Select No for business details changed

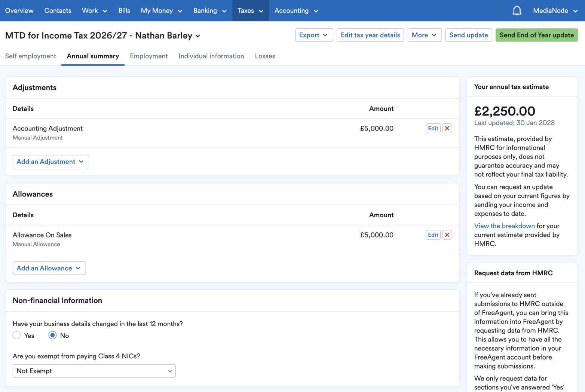coord(52,336)
